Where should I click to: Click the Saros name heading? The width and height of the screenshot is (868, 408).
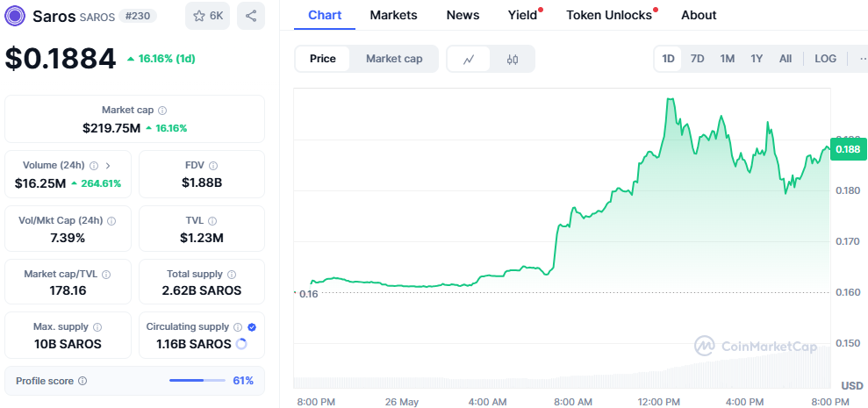click(x=54, y=16)
